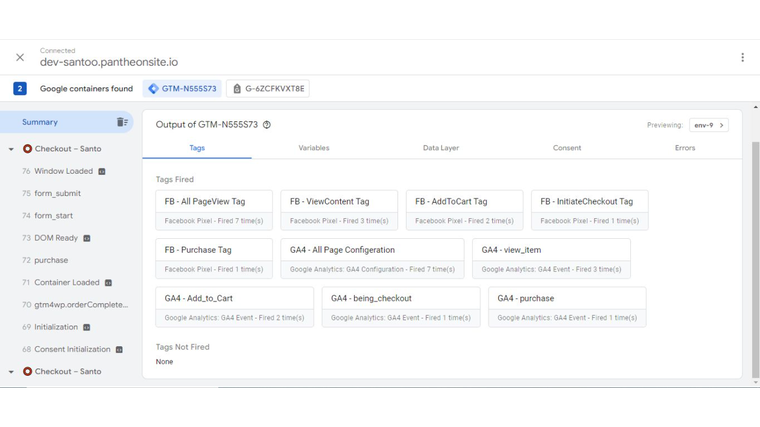Select the purchase event in sidebar
Image resolution: width=760 pixels, height=427 pixels.
(51, 260)
